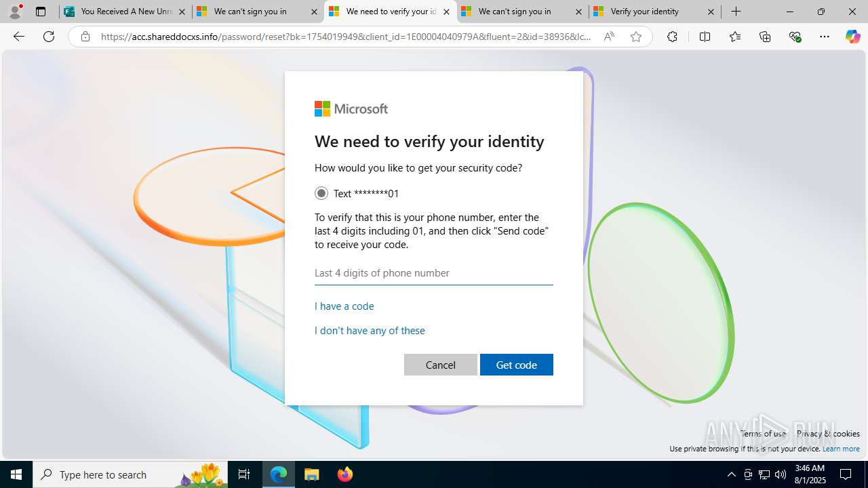Open a new tab
Image resolution: width=868 pixels, height=488 pixels.
pos(736,12)
